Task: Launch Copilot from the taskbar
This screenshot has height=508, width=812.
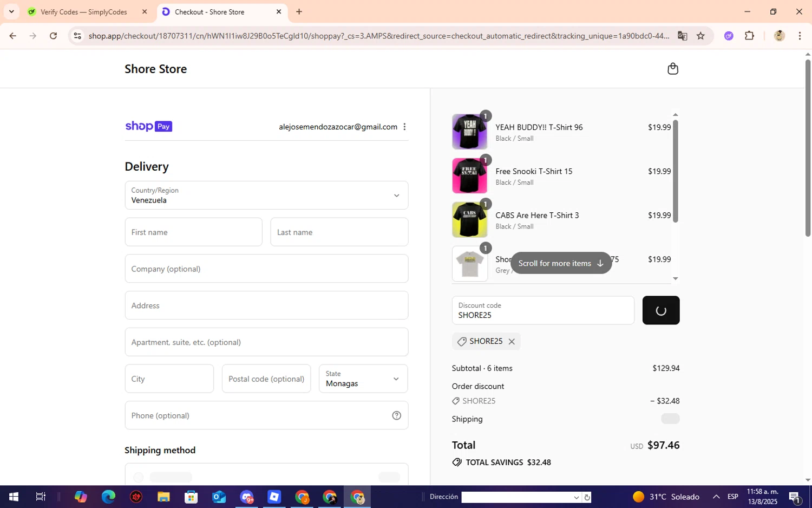Action: click(81, 497)
